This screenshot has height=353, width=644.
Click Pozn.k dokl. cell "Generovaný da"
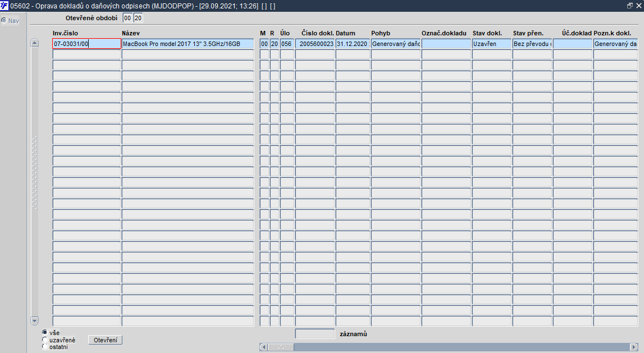[615, 44]
